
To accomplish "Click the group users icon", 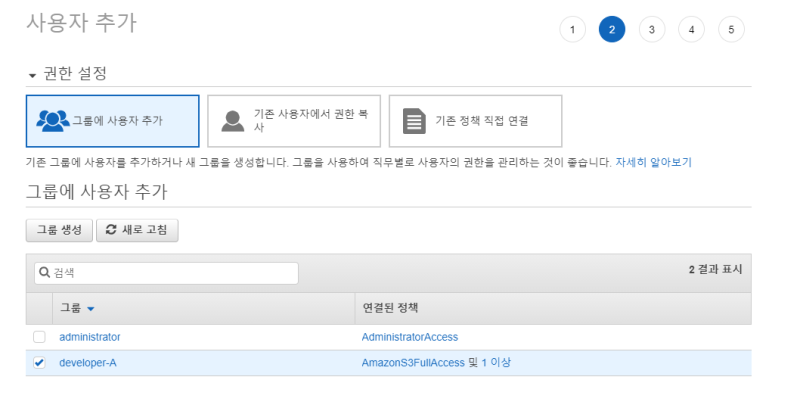I will pos(53,121).
